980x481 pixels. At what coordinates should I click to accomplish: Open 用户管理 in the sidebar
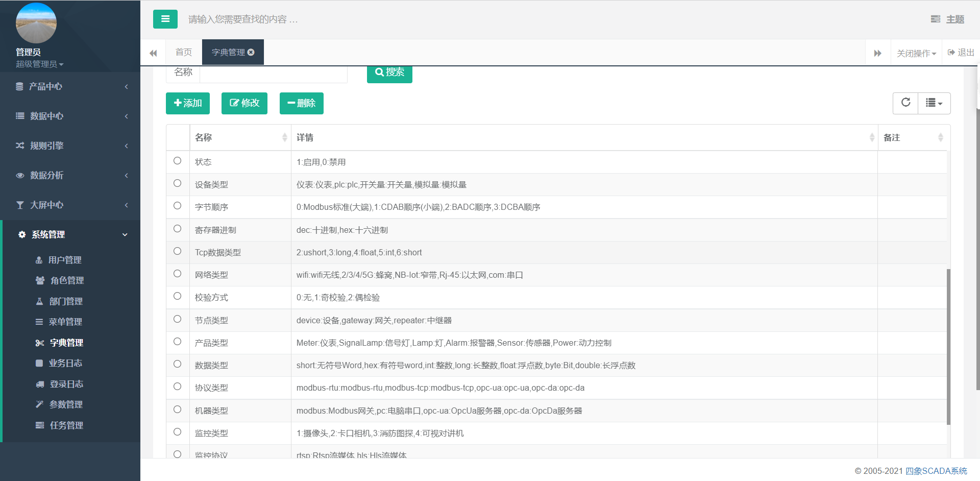click(x=65, y=260)
